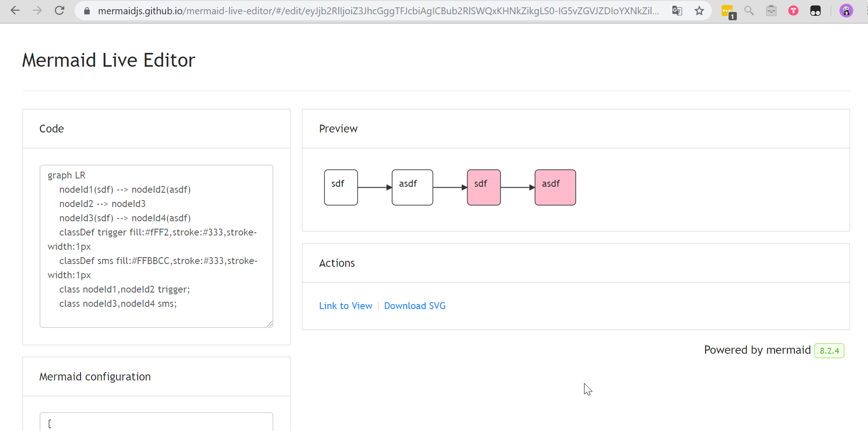Open the magnifier search extension
Screen dimensions: 868x431
point(749,10)
